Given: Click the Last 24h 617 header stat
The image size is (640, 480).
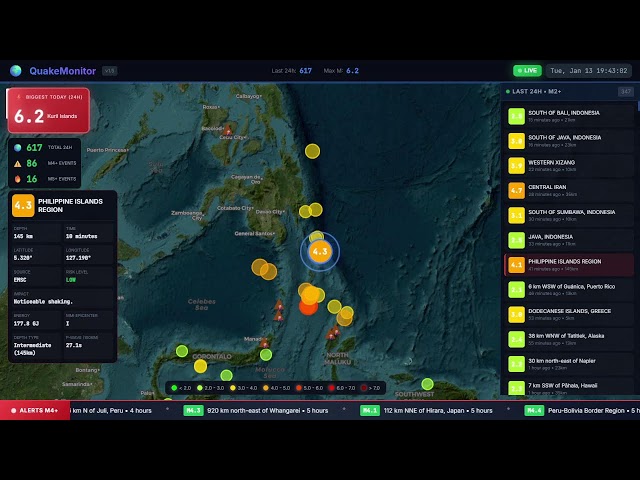Looking at the screenshot, I should [x=291, y=71].
